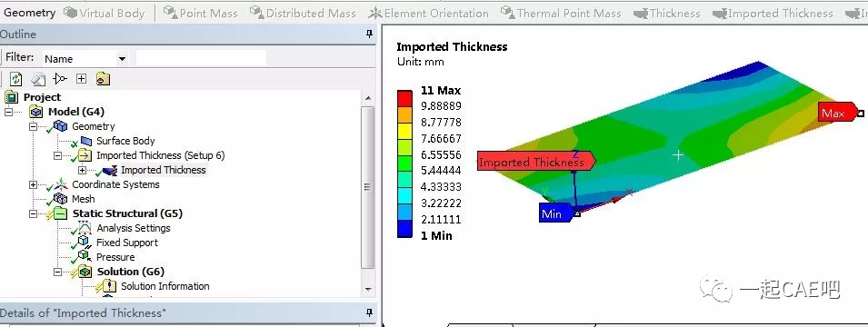
Task: Expand the Coordinate Systems node
Action: point(34,184)
